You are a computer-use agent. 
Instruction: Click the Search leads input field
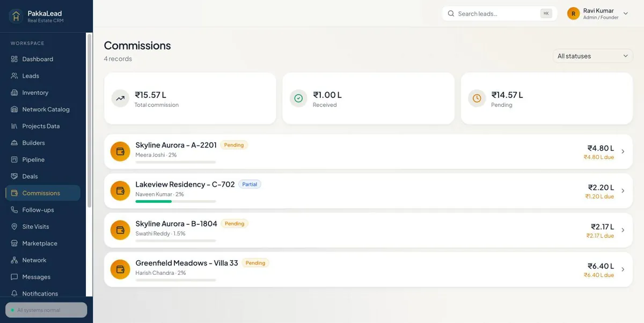(500, 14)
